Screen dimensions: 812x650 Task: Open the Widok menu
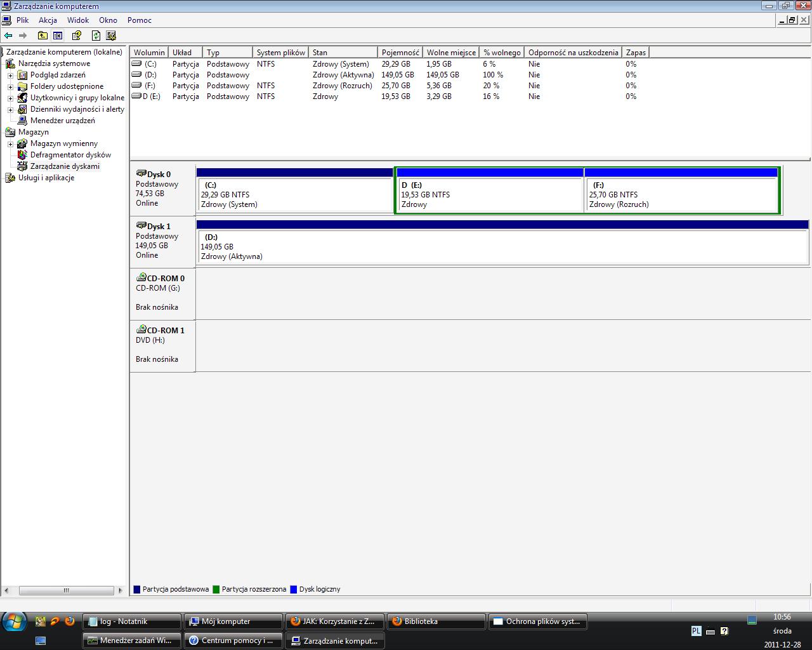coord(78,20)
